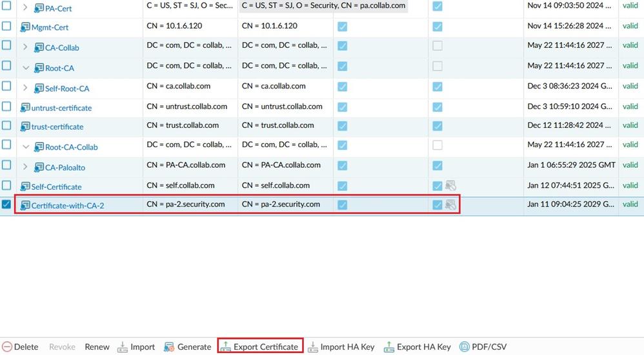Click the subject 'CN = 10.1.6.120'
The image size is (644, 355).
coord(174,25)
